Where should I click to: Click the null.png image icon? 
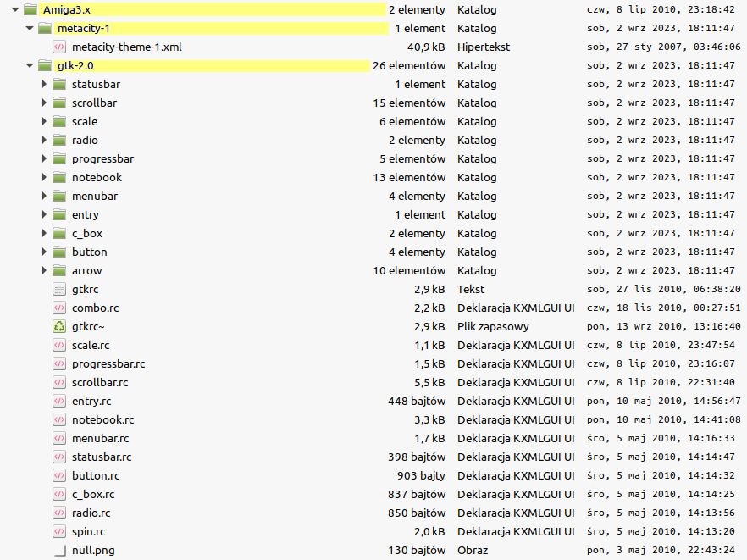(x=59, y=550)
